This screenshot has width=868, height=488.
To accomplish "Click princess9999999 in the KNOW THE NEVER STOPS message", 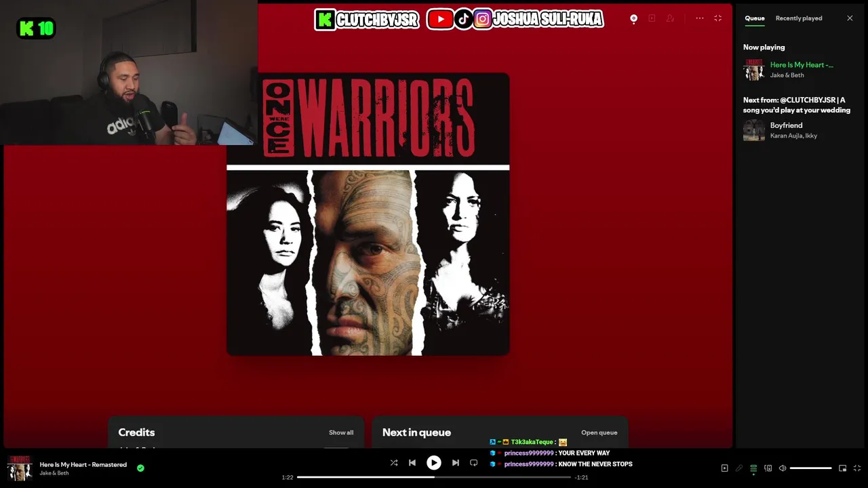I will pyautogui.click(x=529, y=464).
